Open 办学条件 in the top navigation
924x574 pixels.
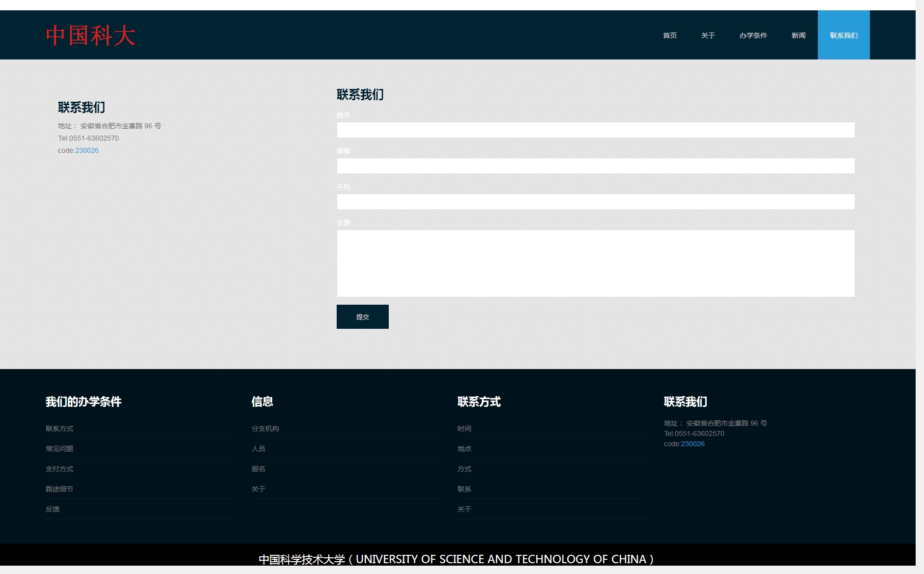[x=753, y=35]
